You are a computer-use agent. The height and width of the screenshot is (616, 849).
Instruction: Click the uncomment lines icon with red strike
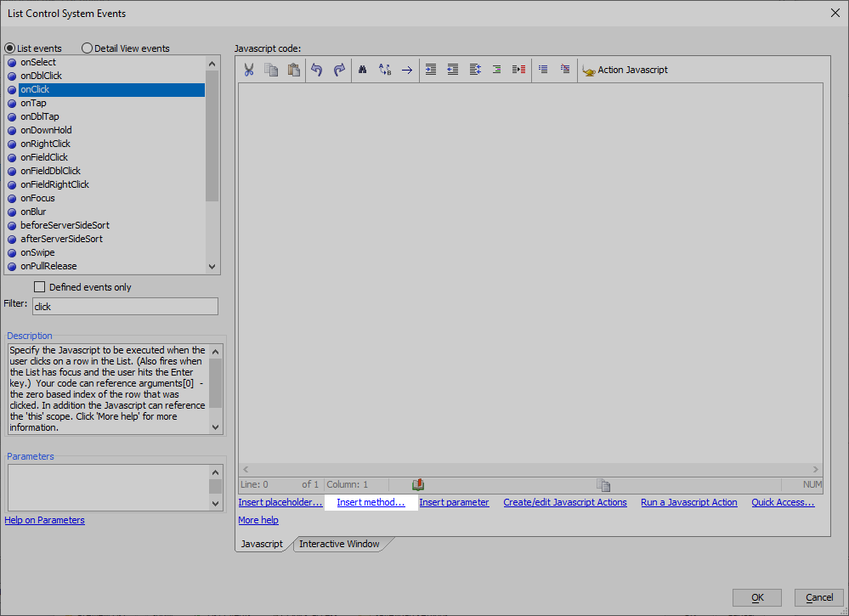(x=565, y=70)
